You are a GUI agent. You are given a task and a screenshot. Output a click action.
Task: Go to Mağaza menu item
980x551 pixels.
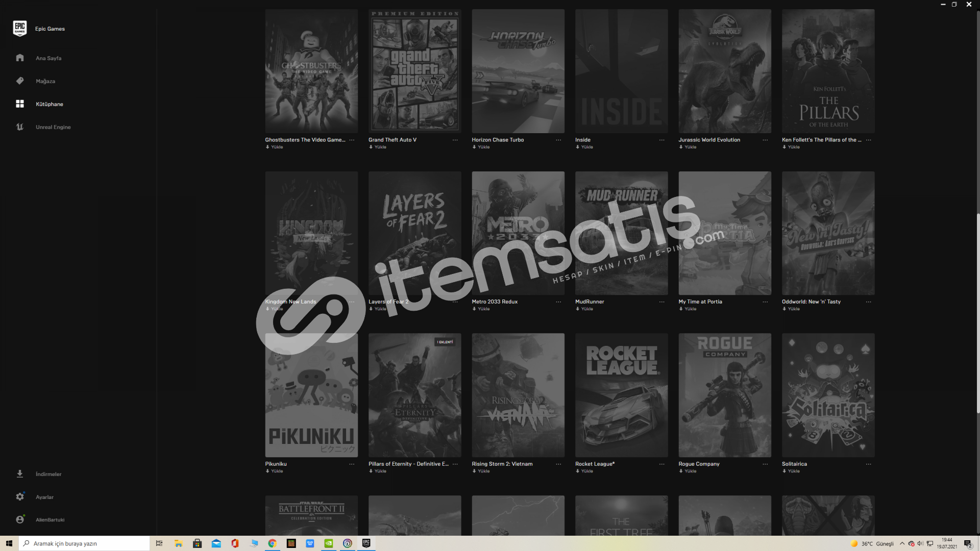coord(45,81)
